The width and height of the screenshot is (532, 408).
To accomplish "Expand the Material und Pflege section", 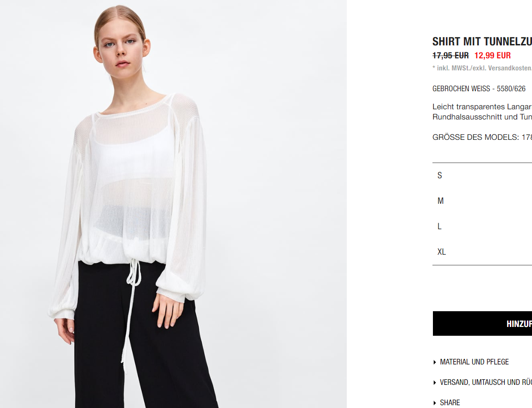I will [474, 362].
